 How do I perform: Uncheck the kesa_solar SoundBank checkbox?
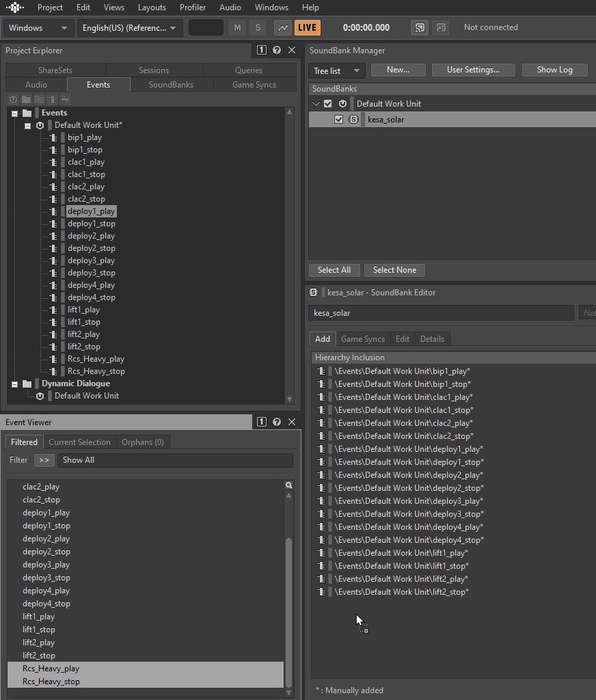click(x=338, y=120)
